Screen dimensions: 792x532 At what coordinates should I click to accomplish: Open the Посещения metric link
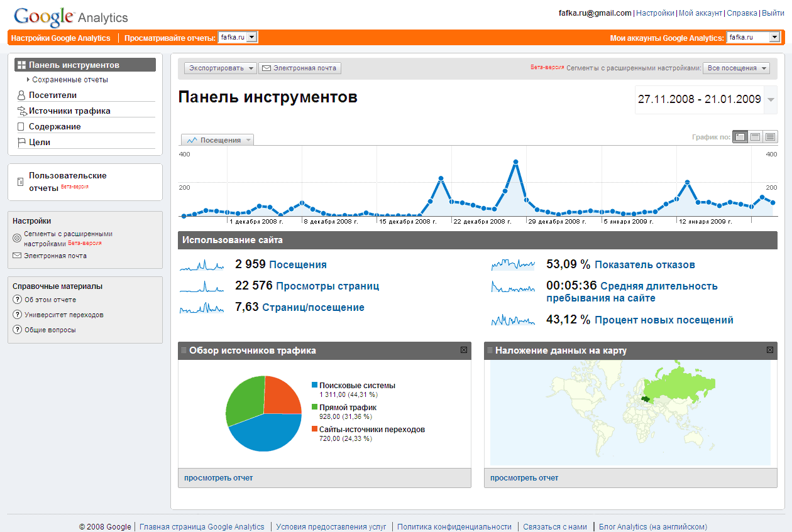pos(298,265)
